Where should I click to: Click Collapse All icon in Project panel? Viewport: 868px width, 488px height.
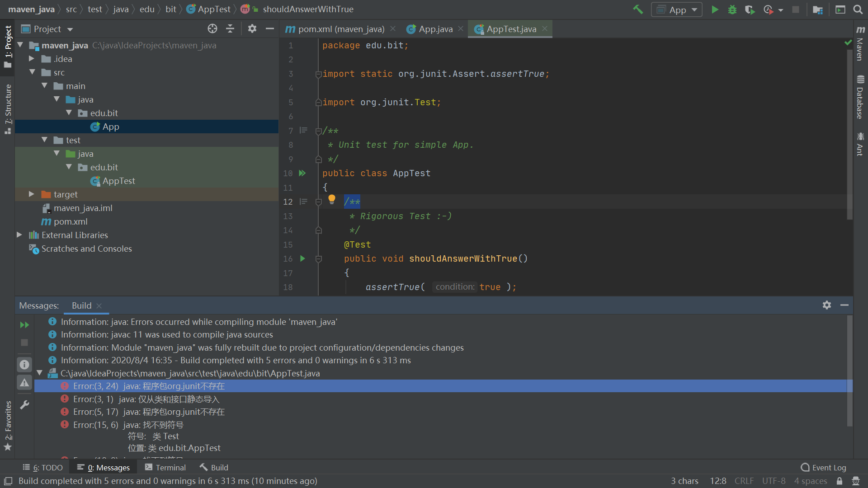pos(230,29)
